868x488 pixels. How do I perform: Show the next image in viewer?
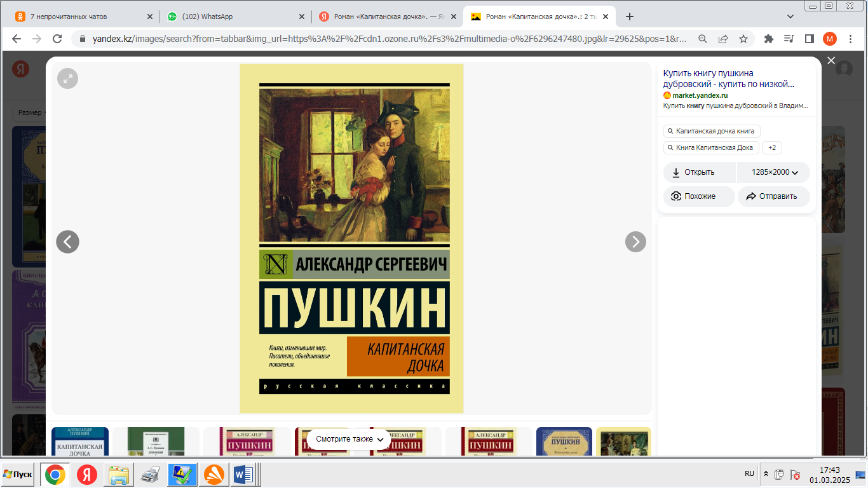635,241
